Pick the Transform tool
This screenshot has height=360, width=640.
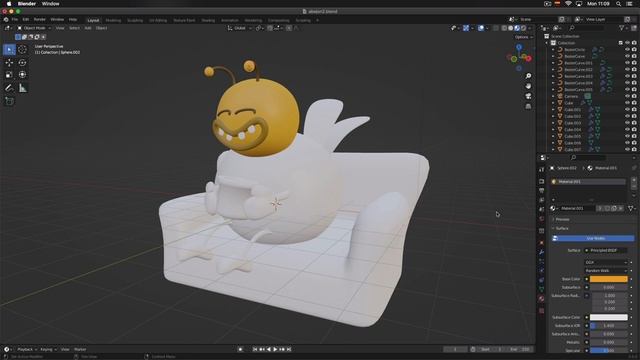pyautogui.click(x=22, y=75)
